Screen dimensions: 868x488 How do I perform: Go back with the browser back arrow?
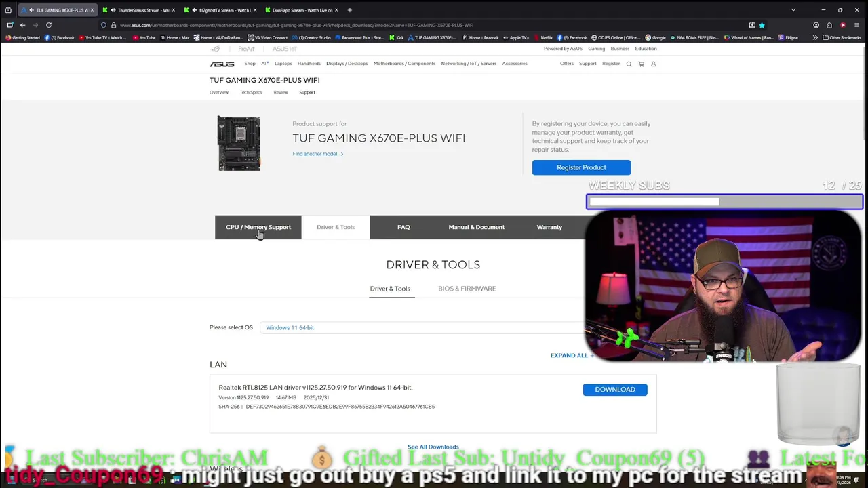click(x=22, y=25)
